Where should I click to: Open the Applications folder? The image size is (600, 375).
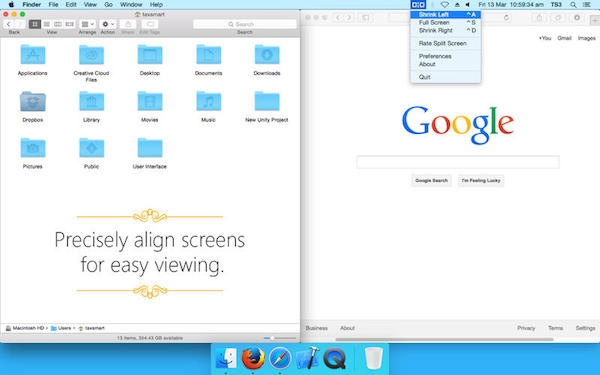33,54
